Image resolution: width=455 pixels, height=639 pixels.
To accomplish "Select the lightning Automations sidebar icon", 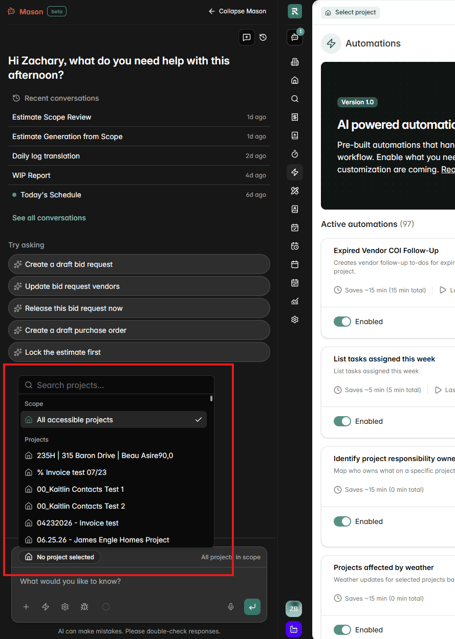I will [295, 172].
